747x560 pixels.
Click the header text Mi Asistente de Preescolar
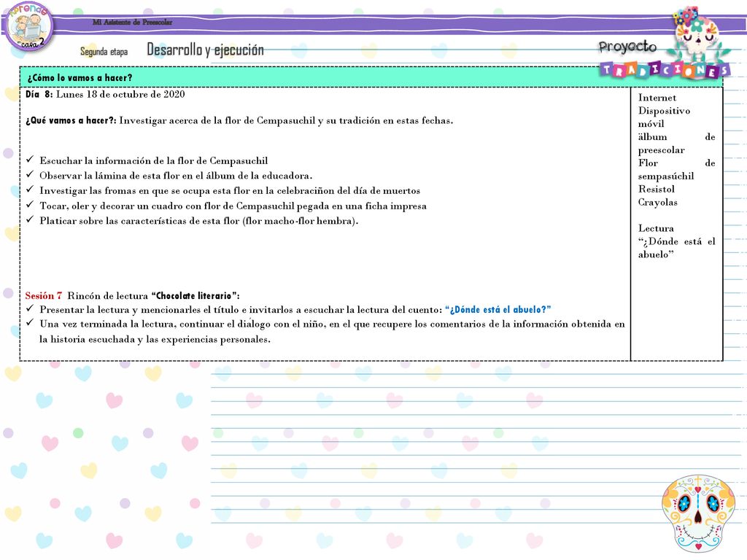click(133, 22)
